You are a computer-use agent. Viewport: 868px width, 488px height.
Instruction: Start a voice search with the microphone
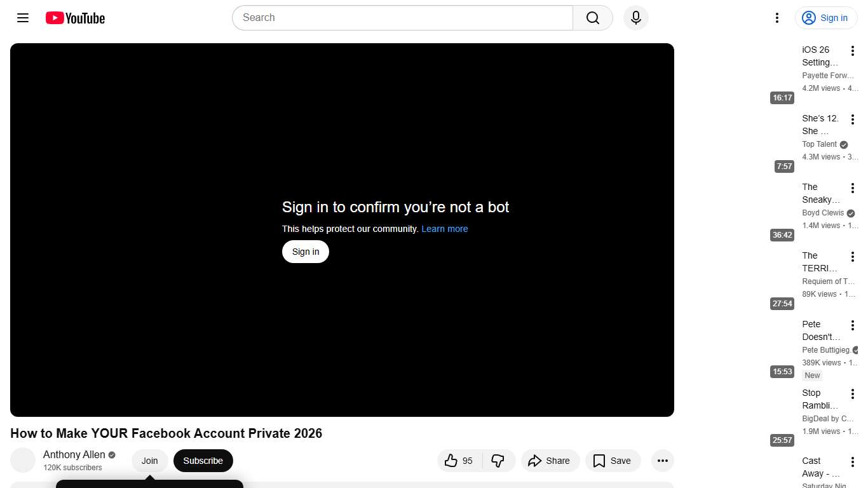tap(635, 18)
